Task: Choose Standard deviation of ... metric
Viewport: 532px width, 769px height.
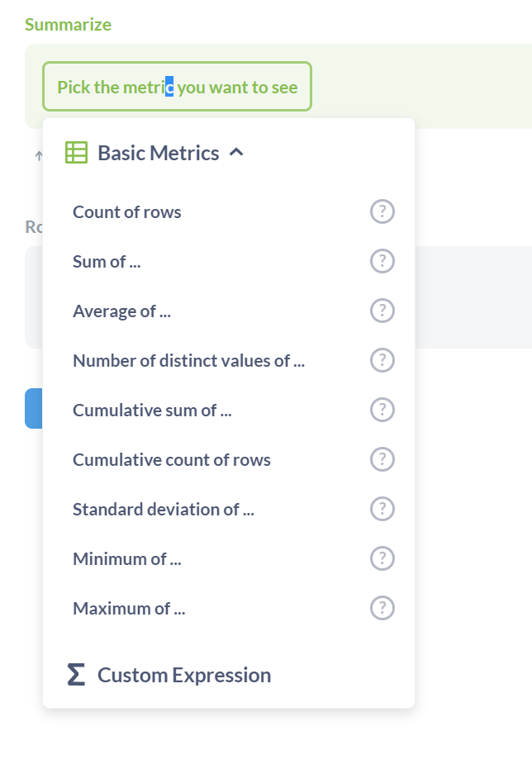Action: (164, 510)
